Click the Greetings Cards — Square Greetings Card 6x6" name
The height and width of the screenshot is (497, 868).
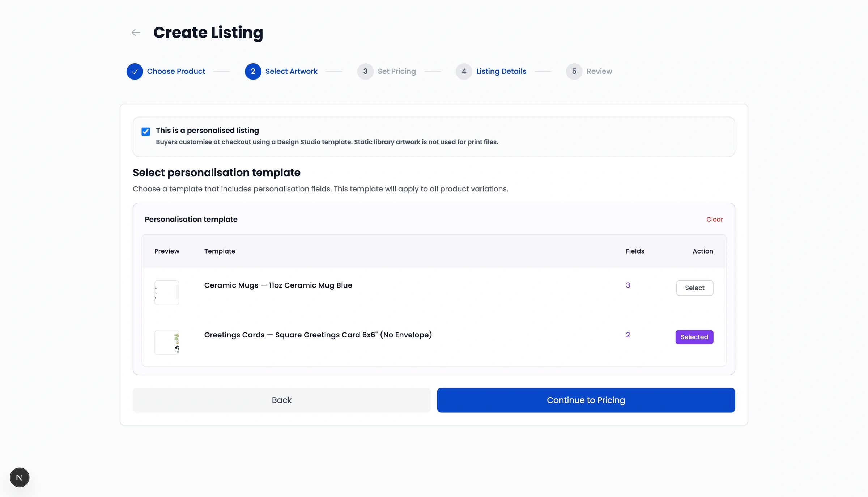click(318, 335)
